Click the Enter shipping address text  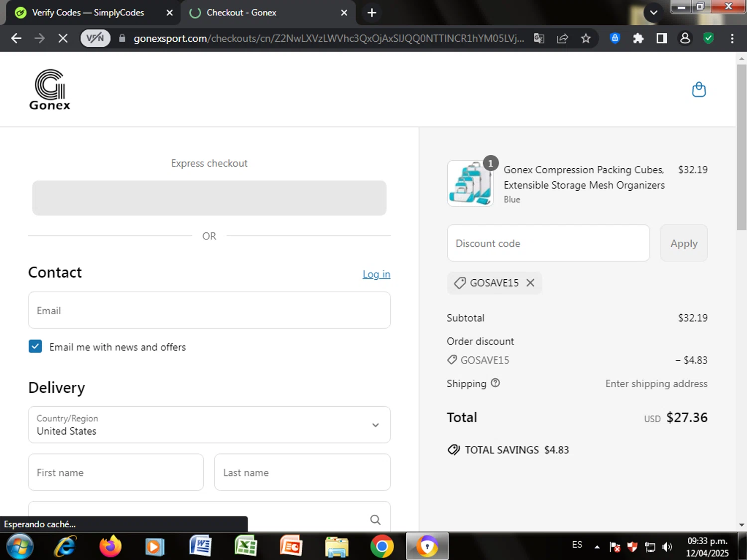pos(656,383)
